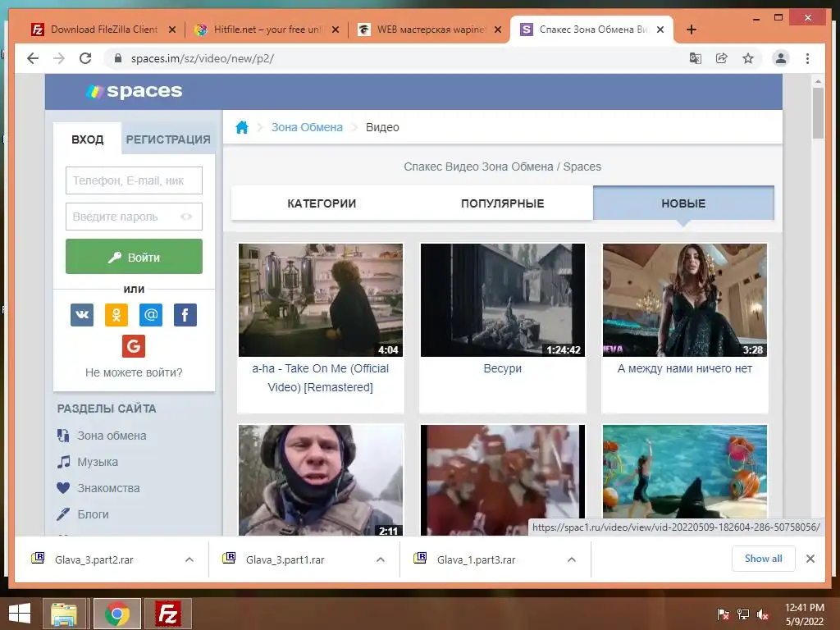The width and height of the screenshot is (840, 630).
Task: Reload the spaces.im page
Action: (x=85, y=58)
